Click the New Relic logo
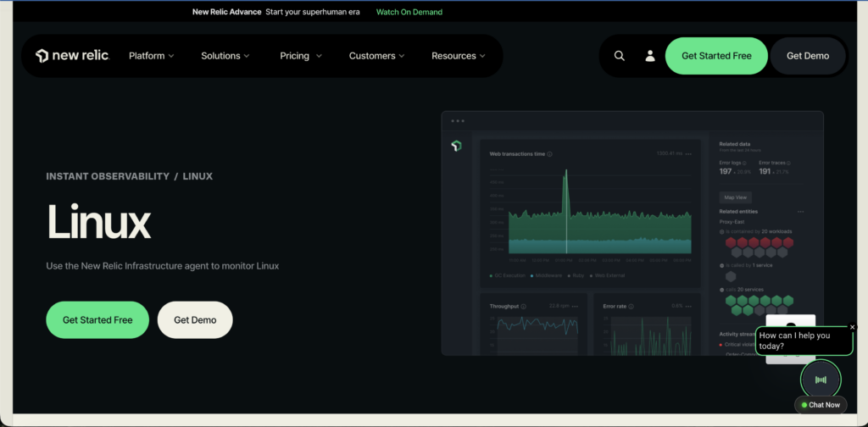Viewport: 868px width, 427px height. pyautogui.click(x=73, y=56)
